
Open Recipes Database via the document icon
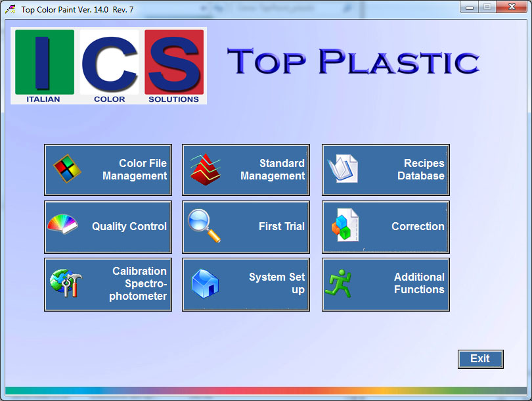click(343, 169)
